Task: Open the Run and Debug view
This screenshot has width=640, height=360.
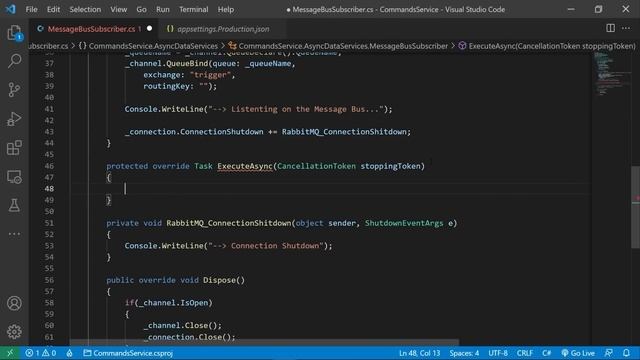Action: [14, 119]
